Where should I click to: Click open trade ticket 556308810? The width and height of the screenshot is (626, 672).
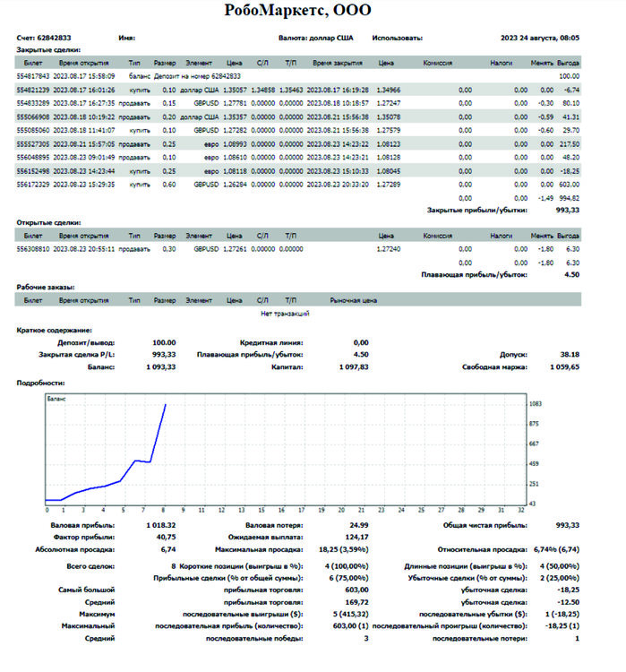coord(33,249)
